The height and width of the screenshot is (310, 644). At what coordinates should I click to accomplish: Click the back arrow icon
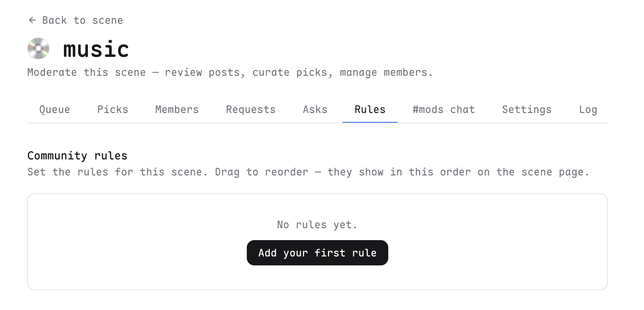32,20
